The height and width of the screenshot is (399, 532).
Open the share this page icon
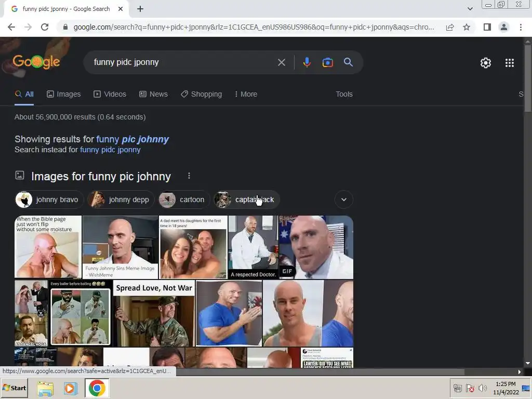click(450, 27)
